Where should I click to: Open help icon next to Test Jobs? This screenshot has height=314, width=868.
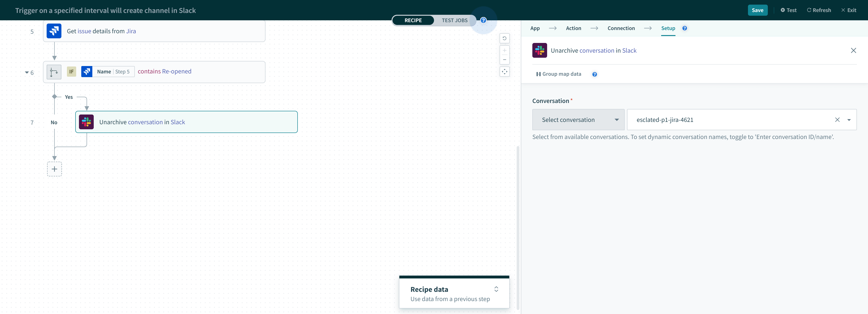483,20
